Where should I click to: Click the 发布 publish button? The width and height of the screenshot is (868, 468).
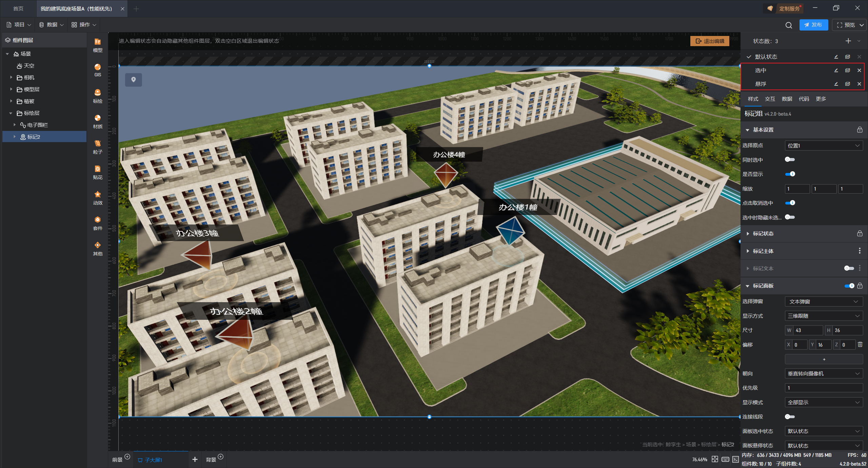[813, 25]
